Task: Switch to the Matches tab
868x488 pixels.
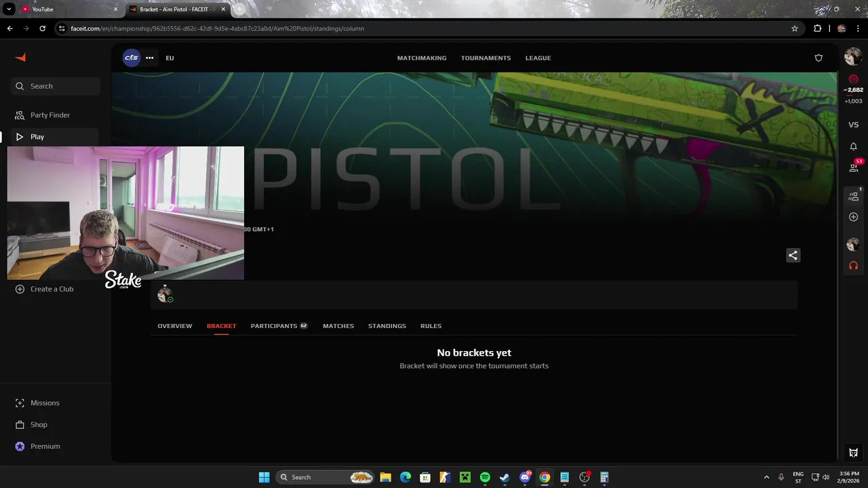Action: pyautogui.click(x=338, y=326)
